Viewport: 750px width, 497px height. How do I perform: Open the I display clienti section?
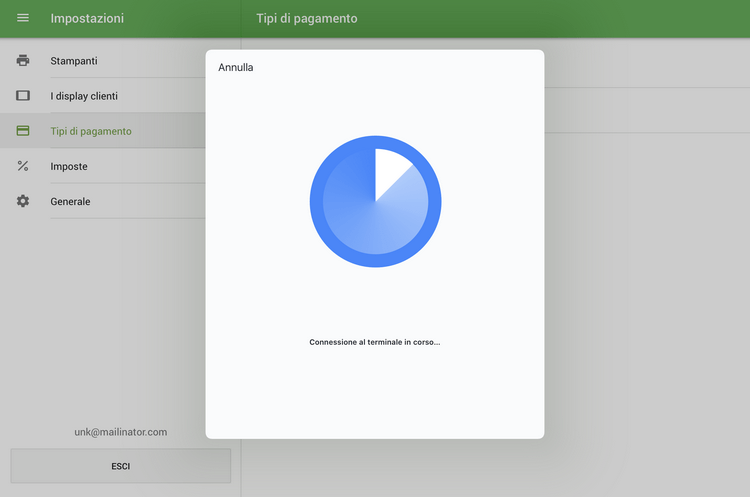84,96
